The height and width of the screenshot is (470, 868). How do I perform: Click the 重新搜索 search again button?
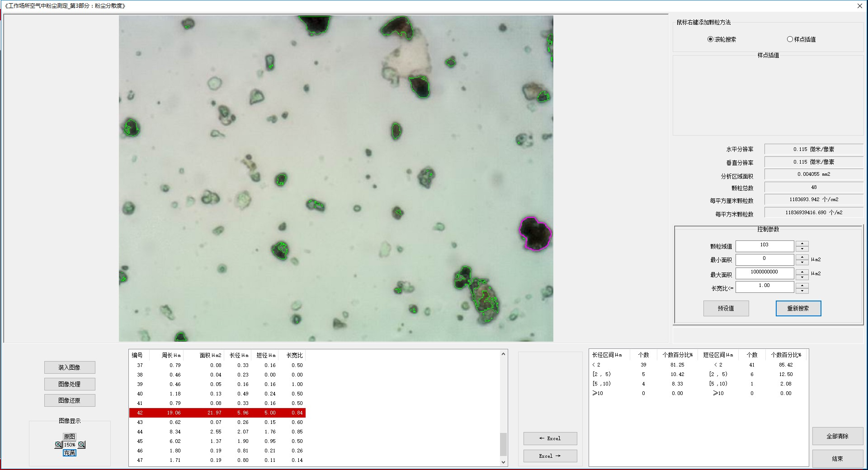click(798, 308)
